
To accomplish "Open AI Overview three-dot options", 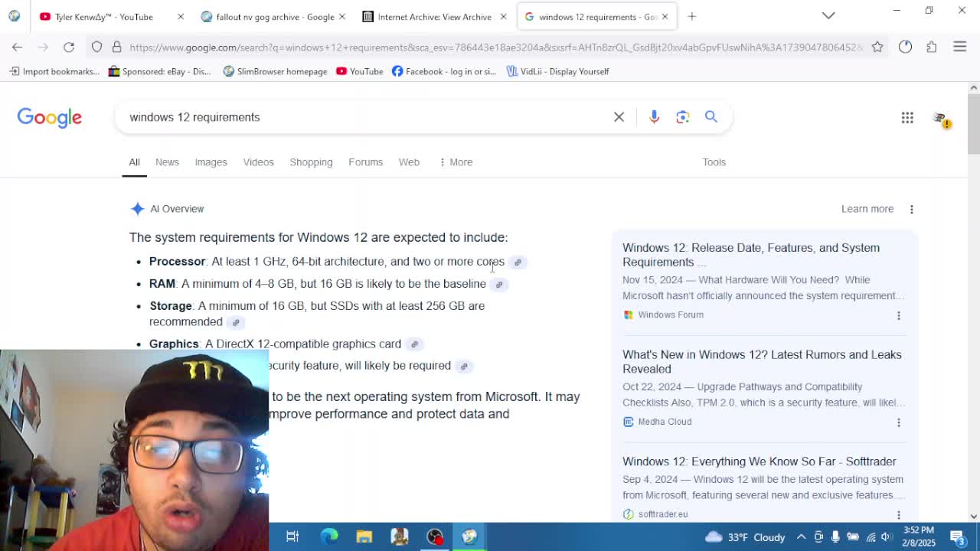I will click(911, 209).
